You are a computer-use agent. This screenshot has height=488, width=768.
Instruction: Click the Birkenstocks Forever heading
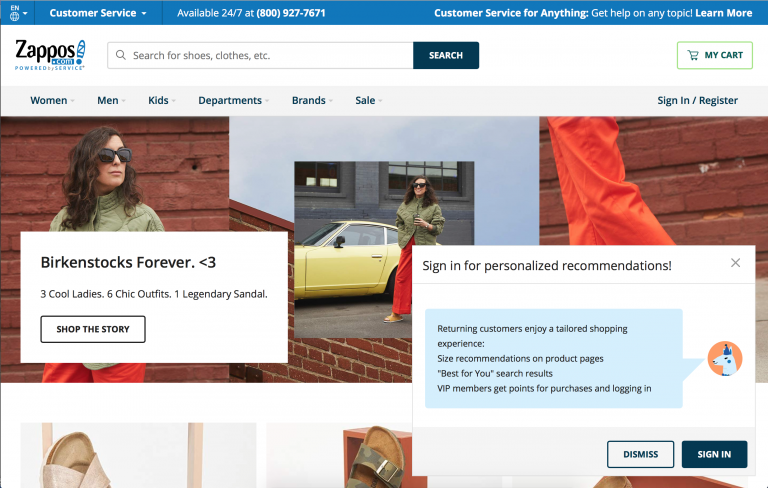pos(128,263)
